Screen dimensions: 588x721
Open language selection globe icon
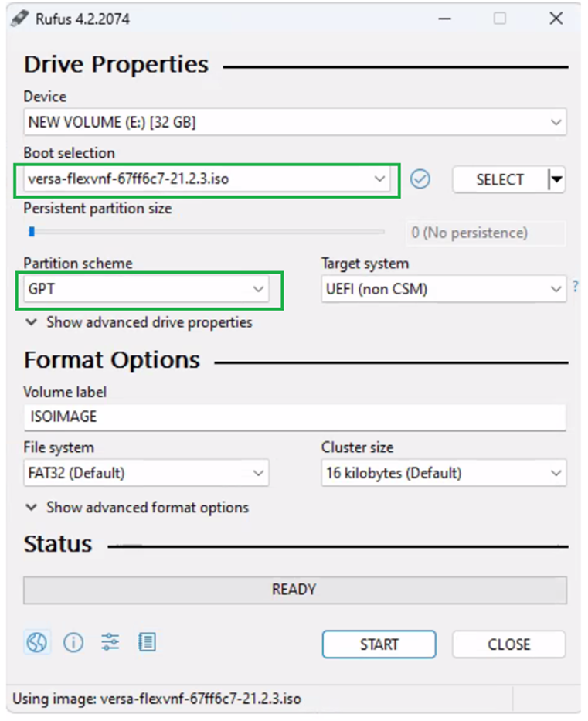[x=37, y=642]
